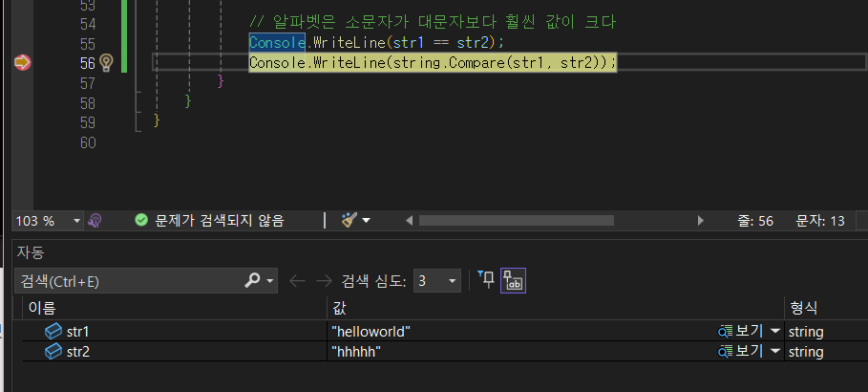The height and width of the screenshot is (392, 868).
Task: Expand the visualizer dropdown arrow for str2
Action: point(775,352)
